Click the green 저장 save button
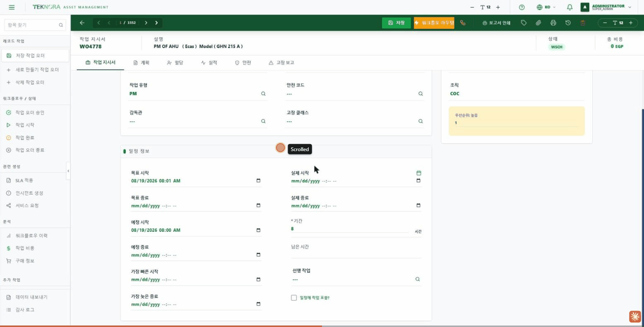This screenshot has height=327, width=644. (396, 23)
